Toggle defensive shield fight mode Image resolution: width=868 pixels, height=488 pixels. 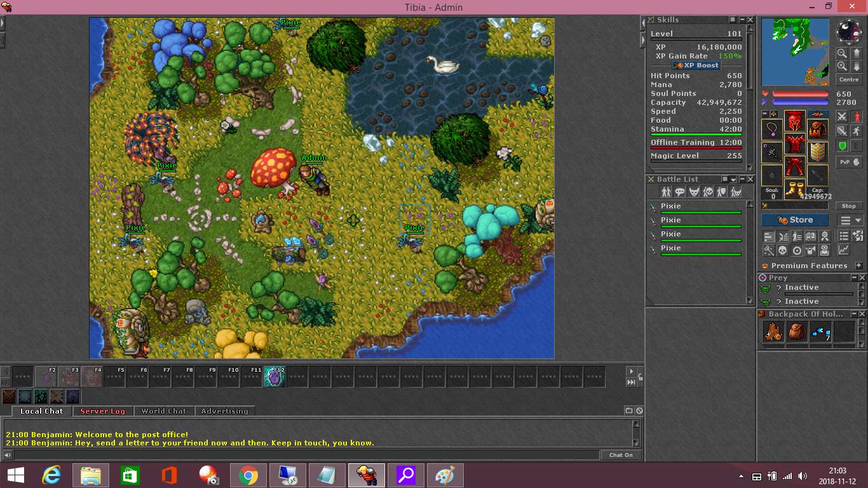[842, 146]
